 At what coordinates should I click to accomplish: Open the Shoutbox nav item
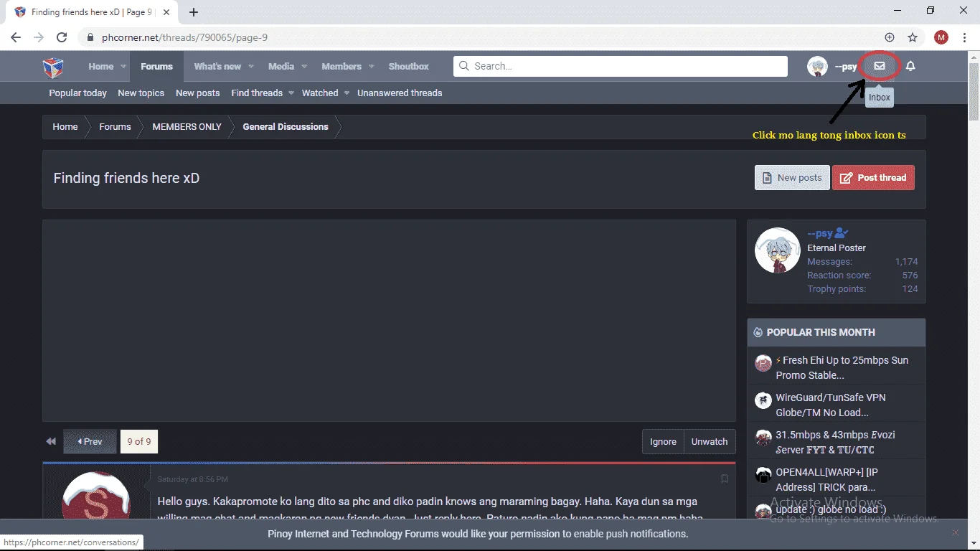click(409, 67)
